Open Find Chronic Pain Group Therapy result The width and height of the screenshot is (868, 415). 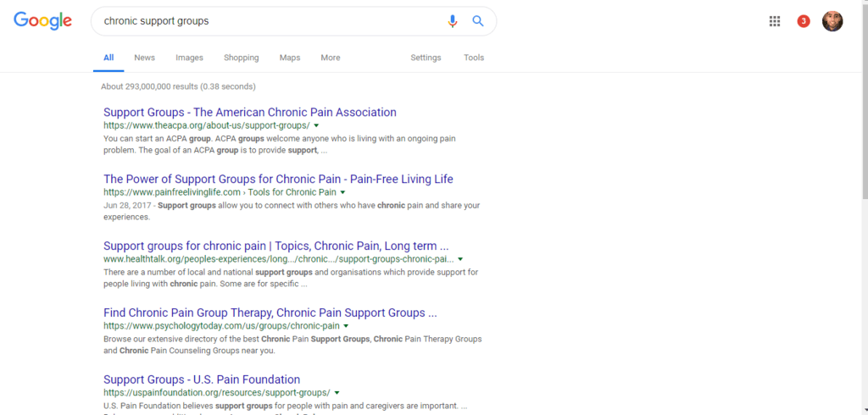270,313
